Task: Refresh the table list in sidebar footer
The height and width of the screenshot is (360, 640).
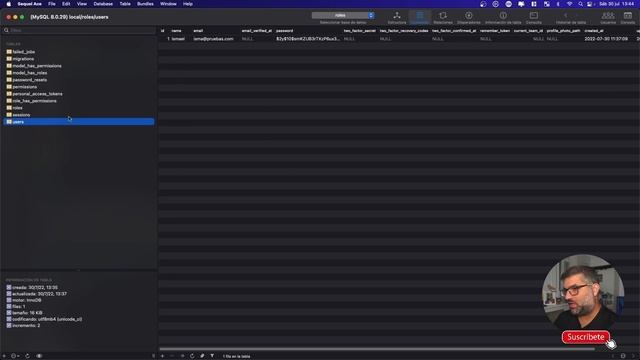Action: click(x=27, y=356)
